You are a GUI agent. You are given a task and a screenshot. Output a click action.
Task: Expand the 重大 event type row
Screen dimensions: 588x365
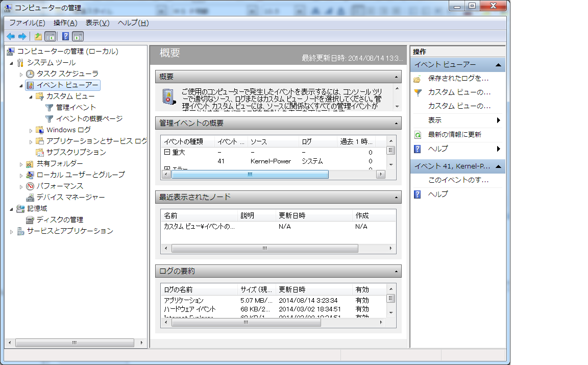pyautogui.click(x=167, y=152)
